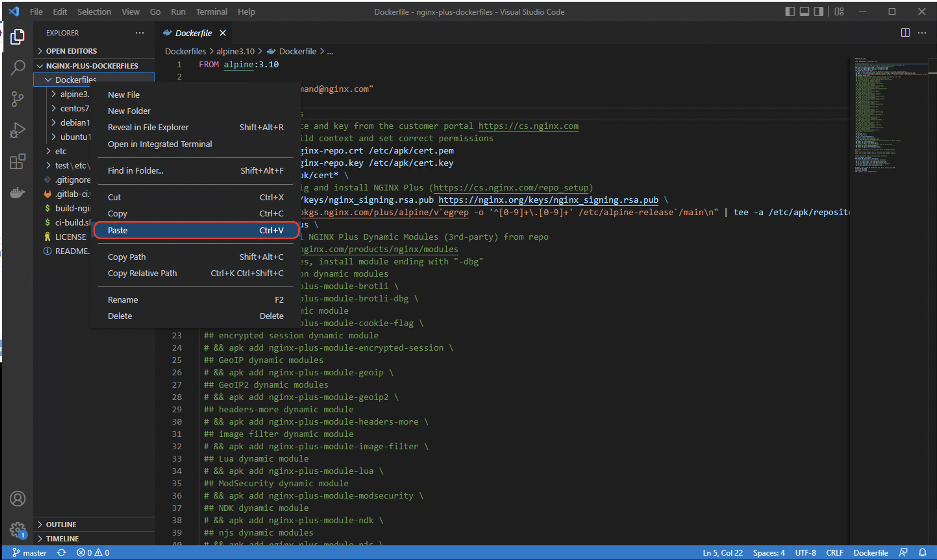937x560 pixels.
Task: Click the VS Code logo icon
Action: click(14, 11)
